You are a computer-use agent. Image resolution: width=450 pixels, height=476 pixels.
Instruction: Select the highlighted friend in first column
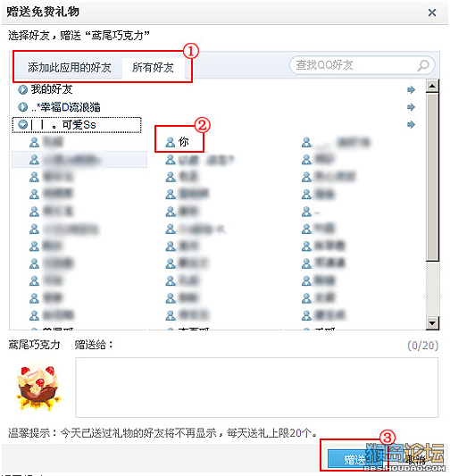click(x=79, y=159)
